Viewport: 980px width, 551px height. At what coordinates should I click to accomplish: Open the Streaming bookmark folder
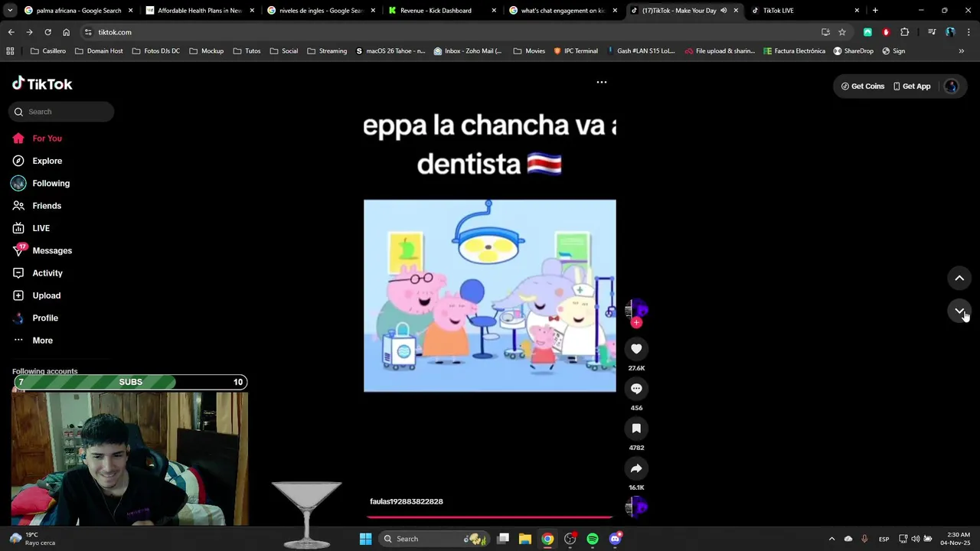[327, 51]
